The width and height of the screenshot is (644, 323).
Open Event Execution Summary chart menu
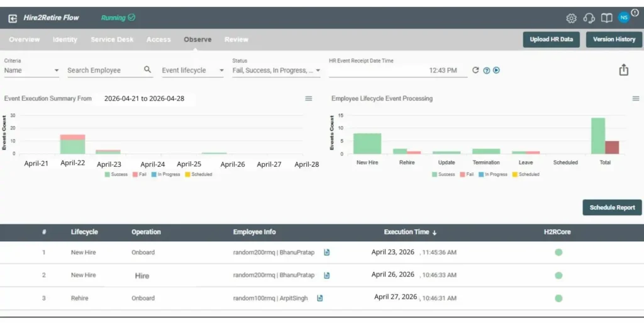pos(308,99)
